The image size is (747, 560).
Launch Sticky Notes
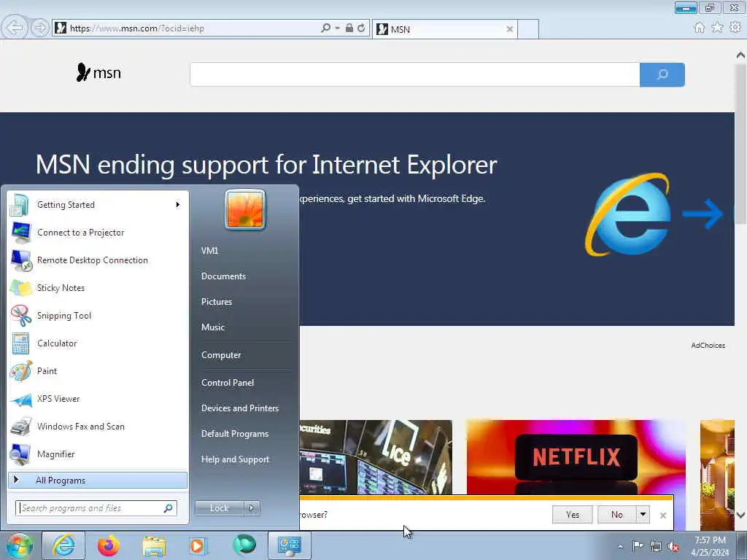98,287
